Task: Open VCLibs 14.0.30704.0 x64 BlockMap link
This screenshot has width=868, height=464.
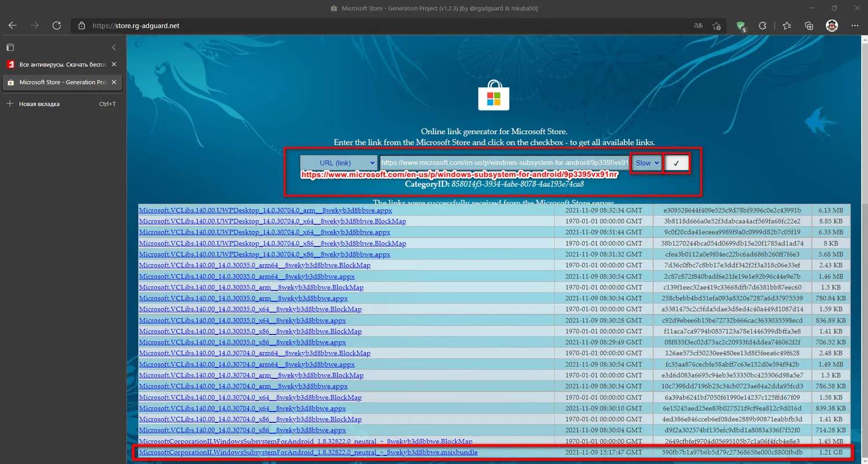Action: 251,397
